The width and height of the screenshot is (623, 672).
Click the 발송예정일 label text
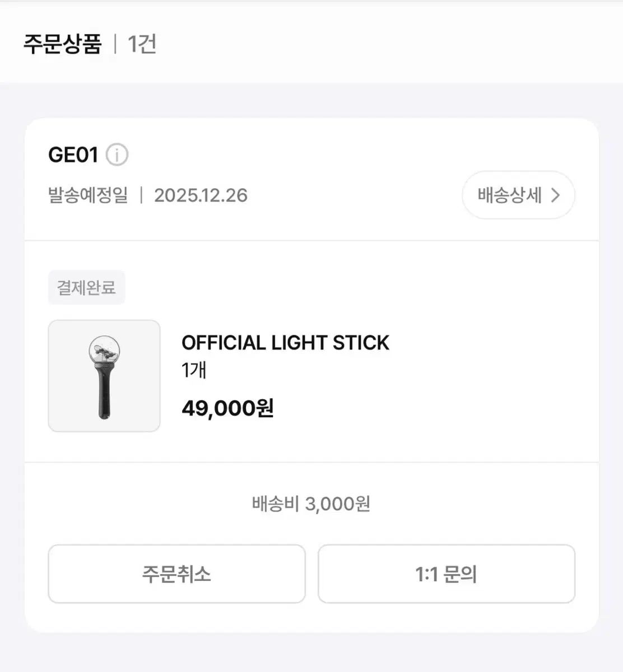(89, 195)
